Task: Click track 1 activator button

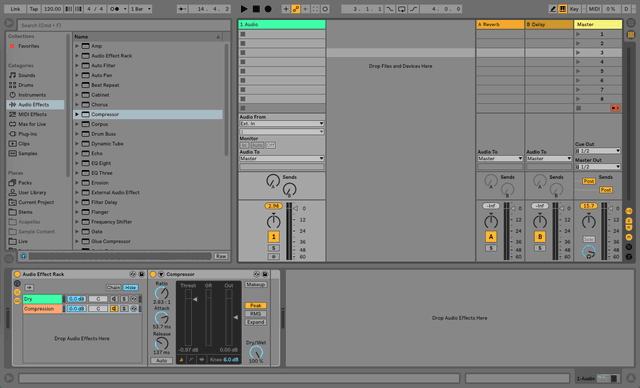Action: pos(273,237)
